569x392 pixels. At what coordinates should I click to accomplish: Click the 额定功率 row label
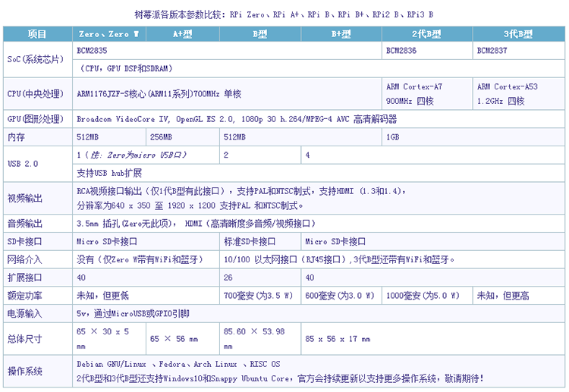click(38, 296)
